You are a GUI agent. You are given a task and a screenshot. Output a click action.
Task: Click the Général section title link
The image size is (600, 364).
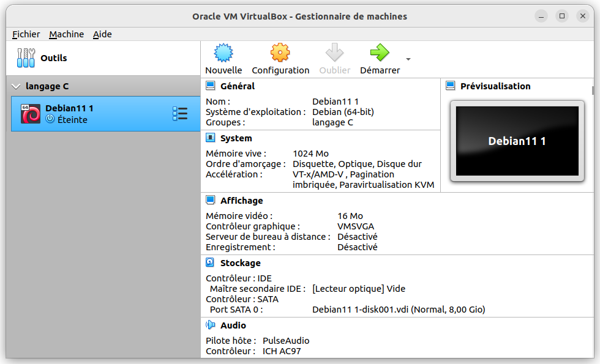237,86
